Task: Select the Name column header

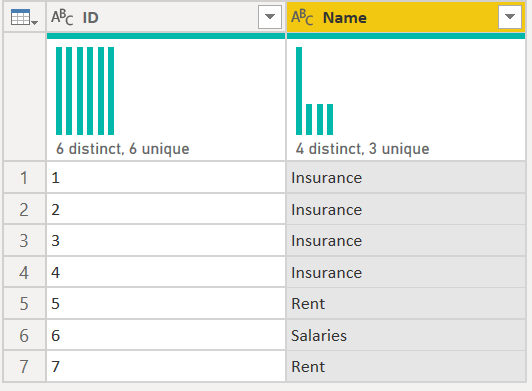Action: point(406,17)
